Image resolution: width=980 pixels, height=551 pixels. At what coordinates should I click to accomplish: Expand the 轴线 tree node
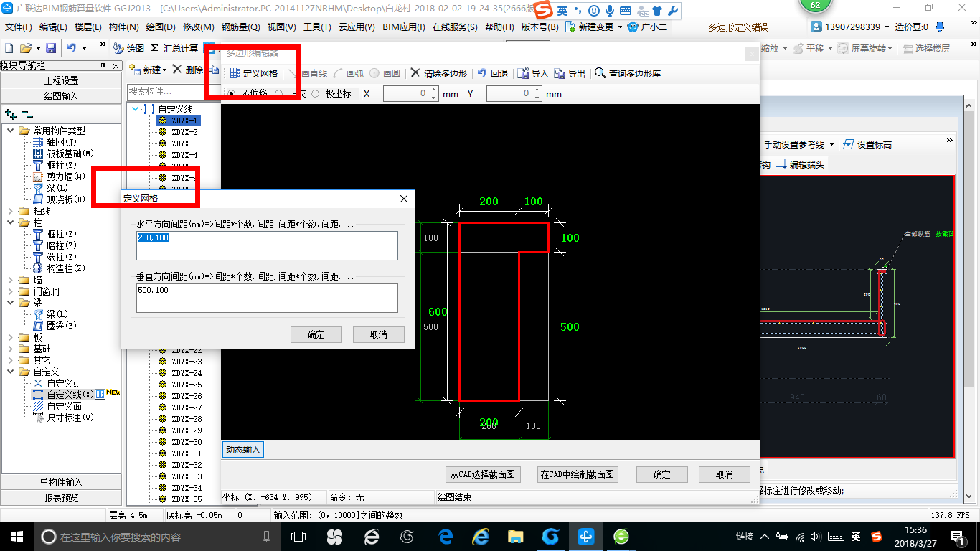pos(11,211)
